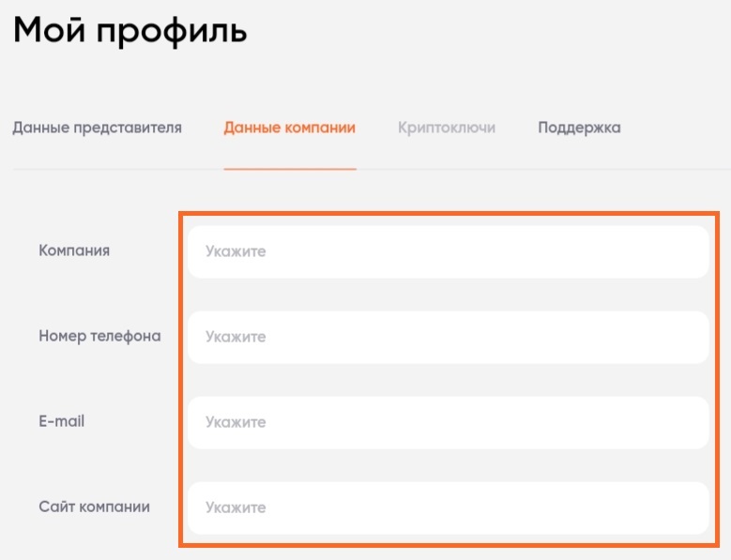Click into the Номер телефона field

point(448,338)
